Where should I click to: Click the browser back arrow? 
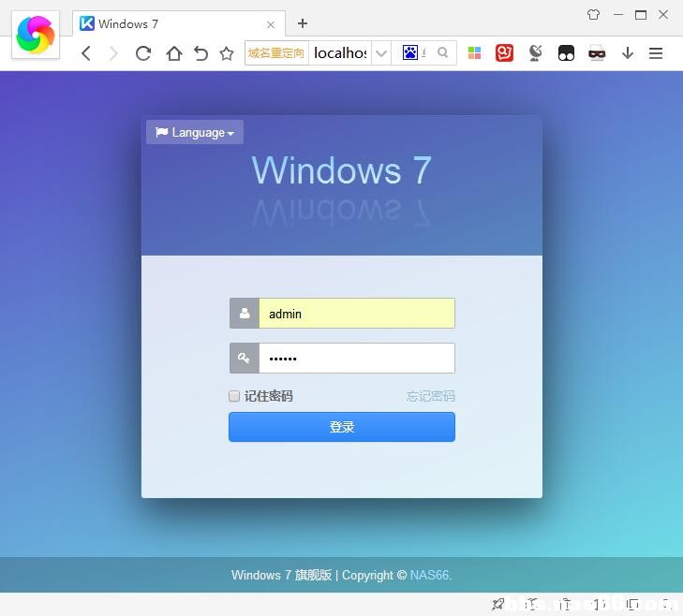86,53
